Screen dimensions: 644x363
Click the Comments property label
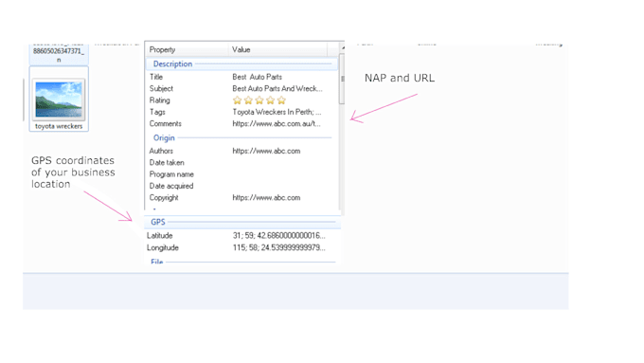coord(165,124)
